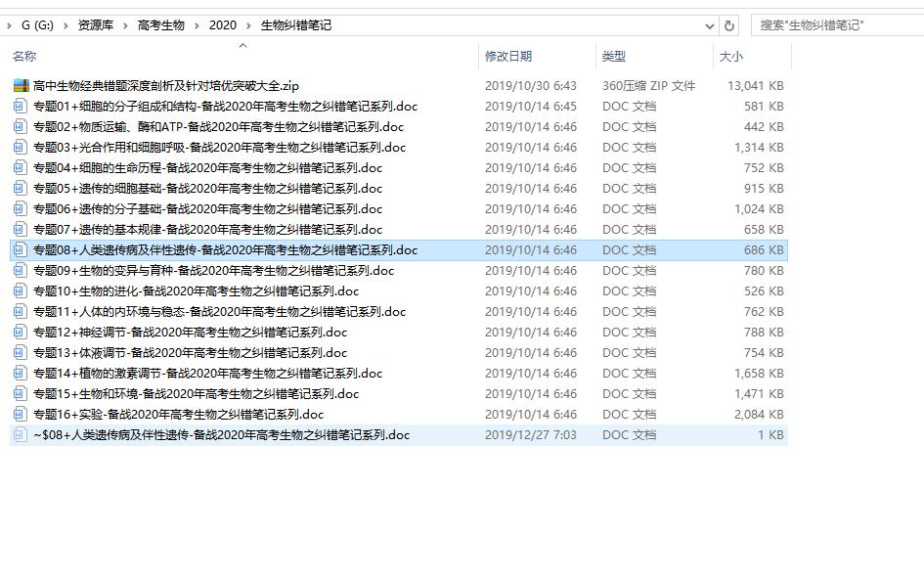
Task: Click the doc icon for 专题06+遗传的分子基础
Action: tap(20, 208)
